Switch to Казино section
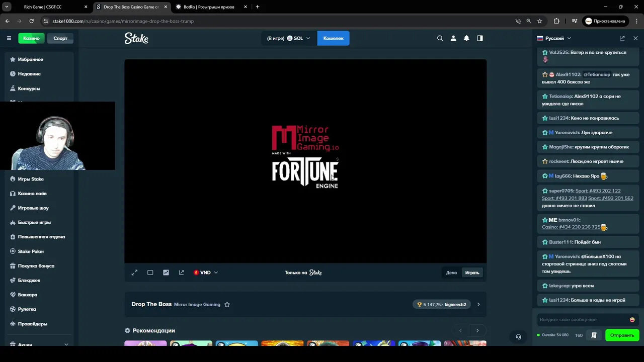 coord(31,38)
